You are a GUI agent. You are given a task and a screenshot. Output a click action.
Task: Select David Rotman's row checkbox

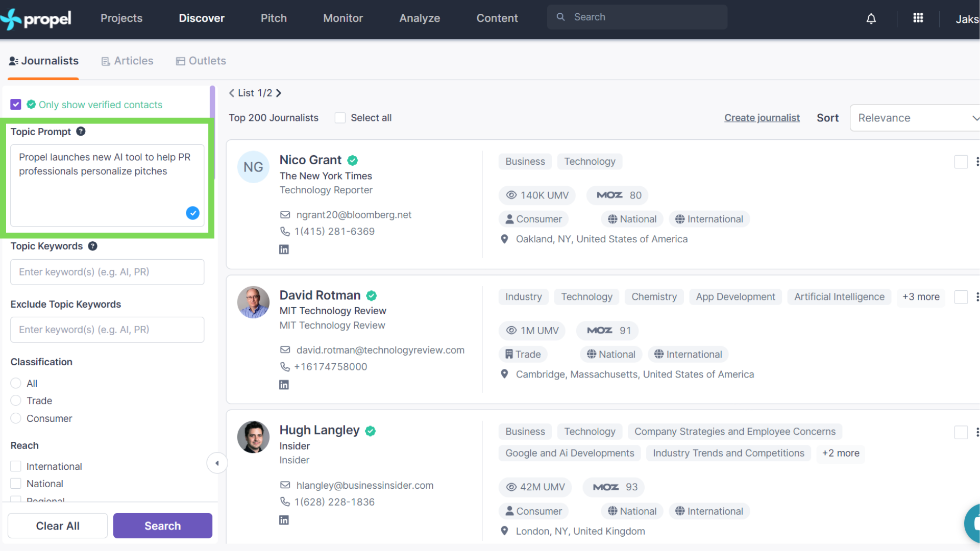[x=961, y=297]
